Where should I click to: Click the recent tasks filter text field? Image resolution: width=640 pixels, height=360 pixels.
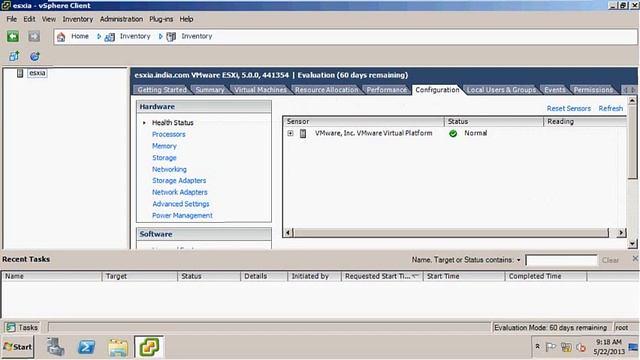(561, 260)
